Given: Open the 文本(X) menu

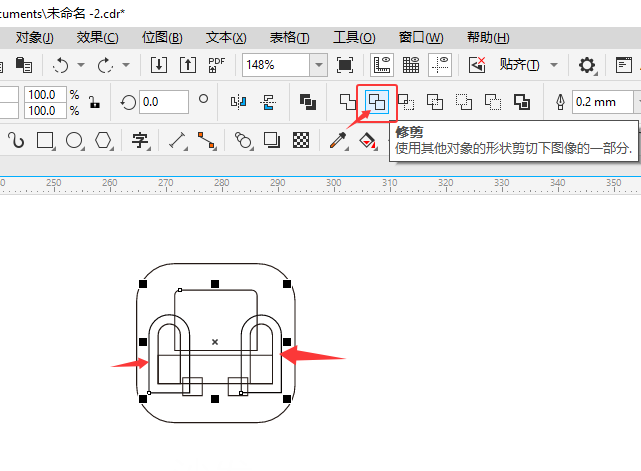Looking at the screenshot, I should click(x=226, y=38).
